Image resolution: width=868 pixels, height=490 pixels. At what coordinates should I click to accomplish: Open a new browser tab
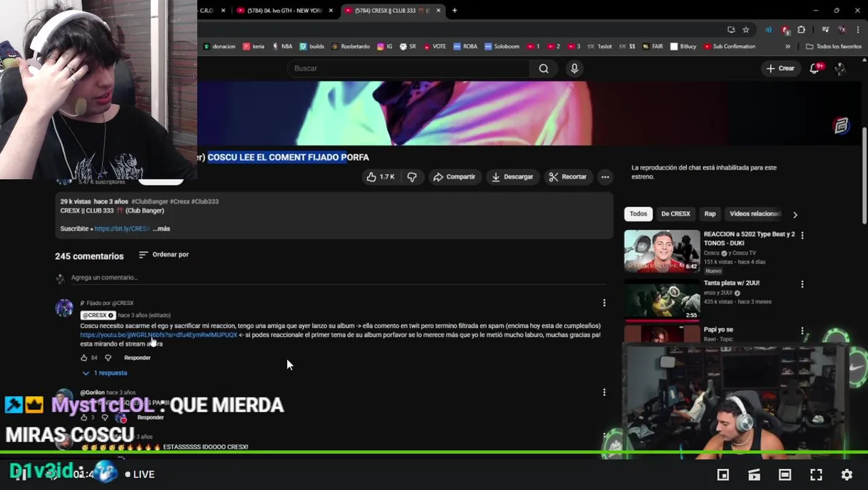click(x=455, y=10)
